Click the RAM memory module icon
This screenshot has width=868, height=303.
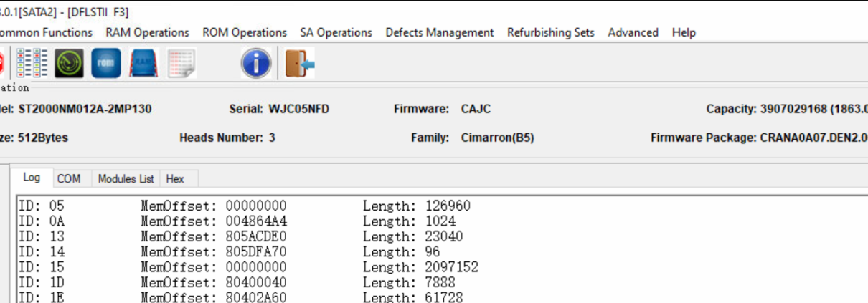tap(143, 63)
